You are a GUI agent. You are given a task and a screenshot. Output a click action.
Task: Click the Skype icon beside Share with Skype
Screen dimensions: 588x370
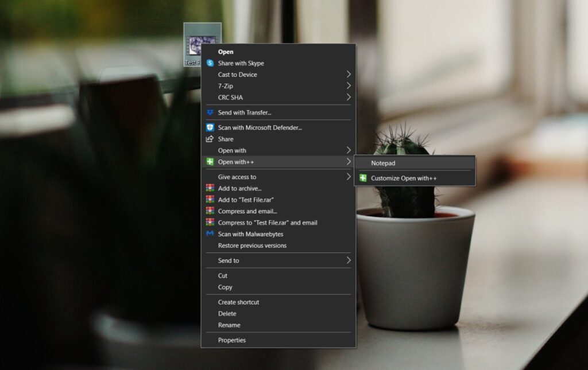(x=211, y=63)
